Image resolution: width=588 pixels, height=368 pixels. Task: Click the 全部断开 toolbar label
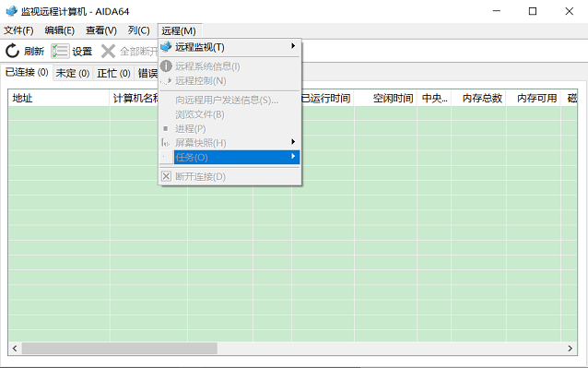[x=139, y=51]
